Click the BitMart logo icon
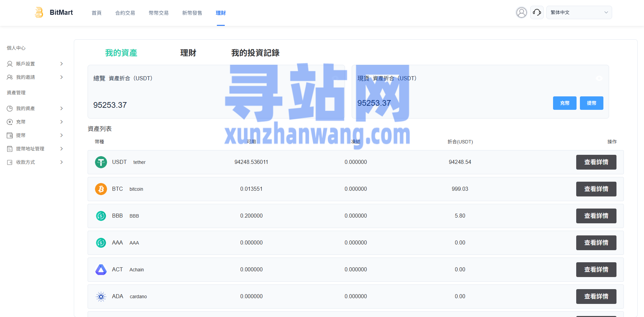Screen dimensions: 644x317 (x=39, y=12)
